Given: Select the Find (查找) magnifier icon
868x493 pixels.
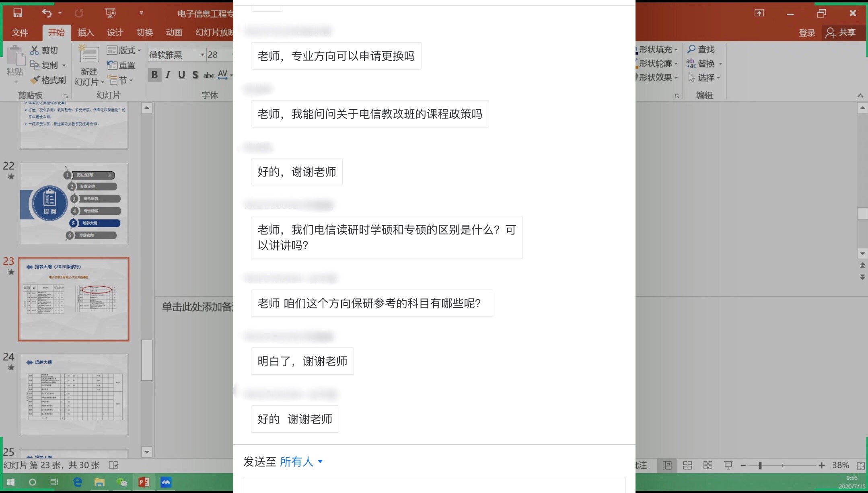Looking at the screenshot, I should [x=691, y=49].
